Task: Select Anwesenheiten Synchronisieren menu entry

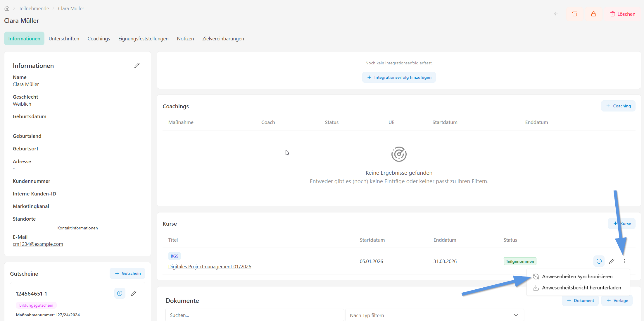Action: click(x=578, y=277)
